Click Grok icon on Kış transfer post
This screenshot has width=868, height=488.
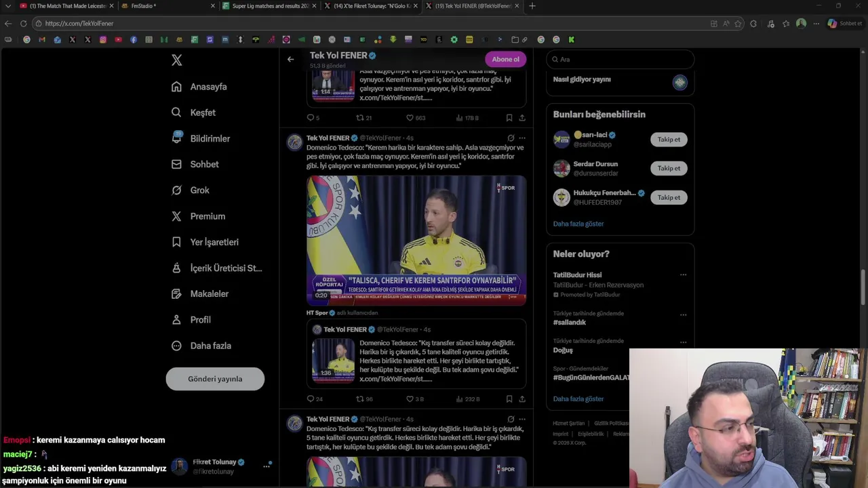click(511, 420)
